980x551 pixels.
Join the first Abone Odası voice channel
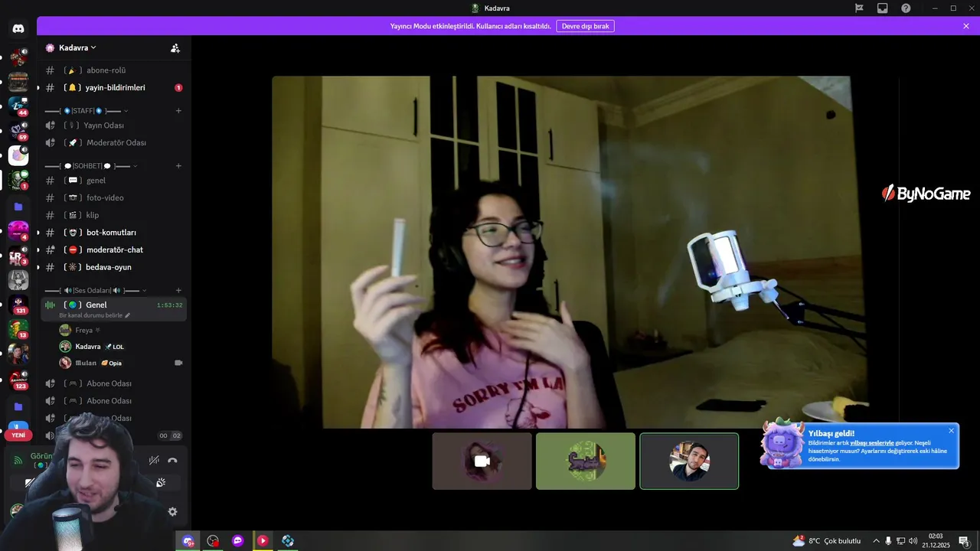click(x=114, y=383)
